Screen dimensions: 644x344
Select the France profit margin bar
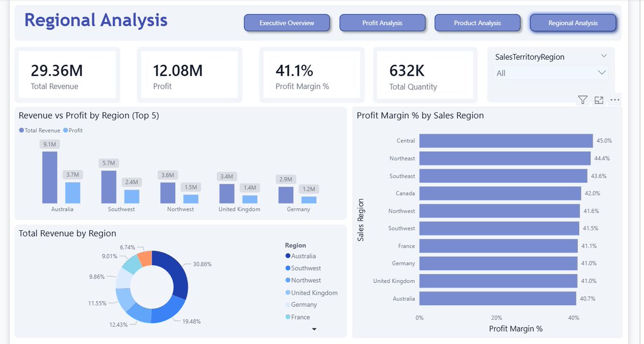click(x=499, y=246)
